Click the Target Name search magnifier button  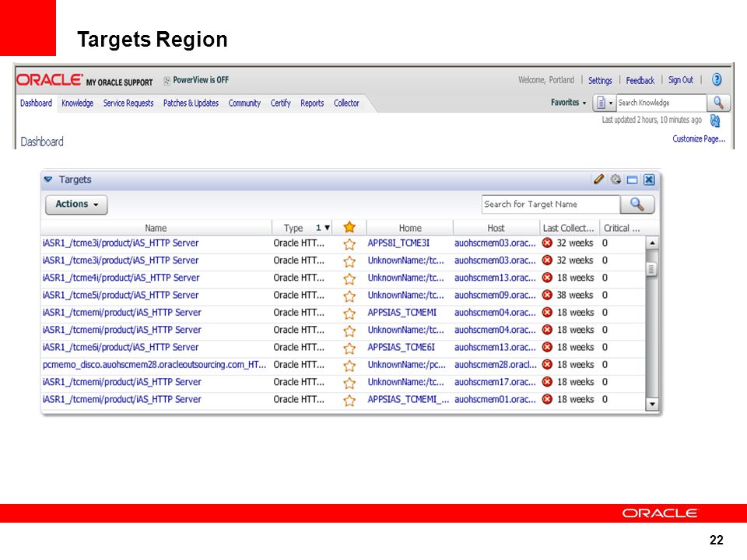[637, 205]
